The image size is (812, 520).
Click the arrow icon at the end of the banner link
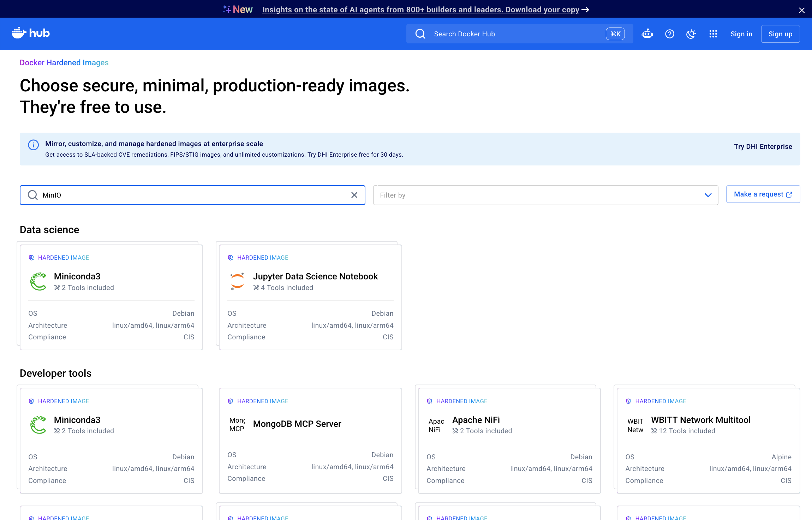pos(585,10)
